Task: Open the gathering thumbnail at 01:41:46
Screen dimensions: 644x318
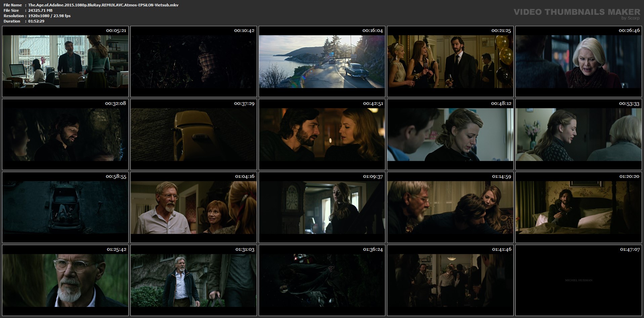Action: point(450,280)
